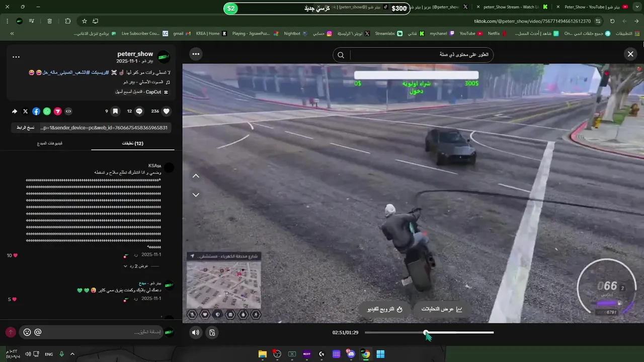Share the video to X
Image resolution: width=644 pixels, height=362 pixels.
(26, 111)
